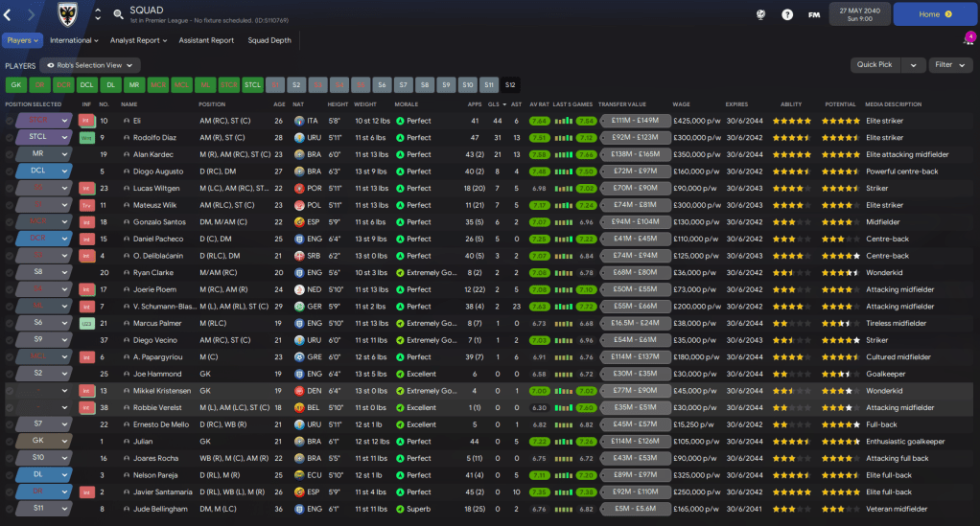
Task: Open STCL position dropdown for Rodolfo Diaz
Action: coord(65,137)
